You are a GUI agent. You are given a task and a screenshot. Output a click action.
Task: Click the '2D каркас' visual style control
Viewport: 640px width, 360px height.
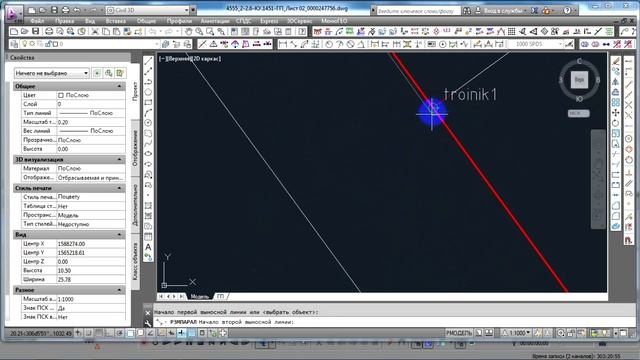click(x=207, y=59)
